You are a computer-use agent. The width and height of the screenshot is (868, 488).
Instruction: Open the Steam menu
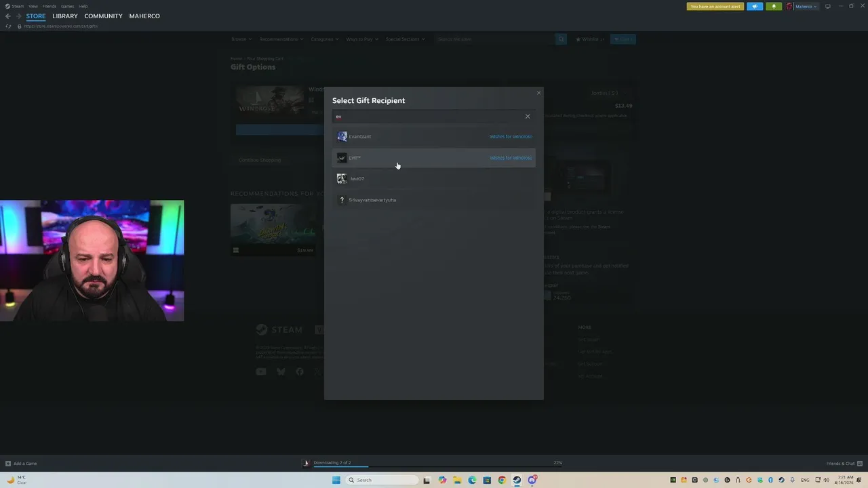point(14,6)
